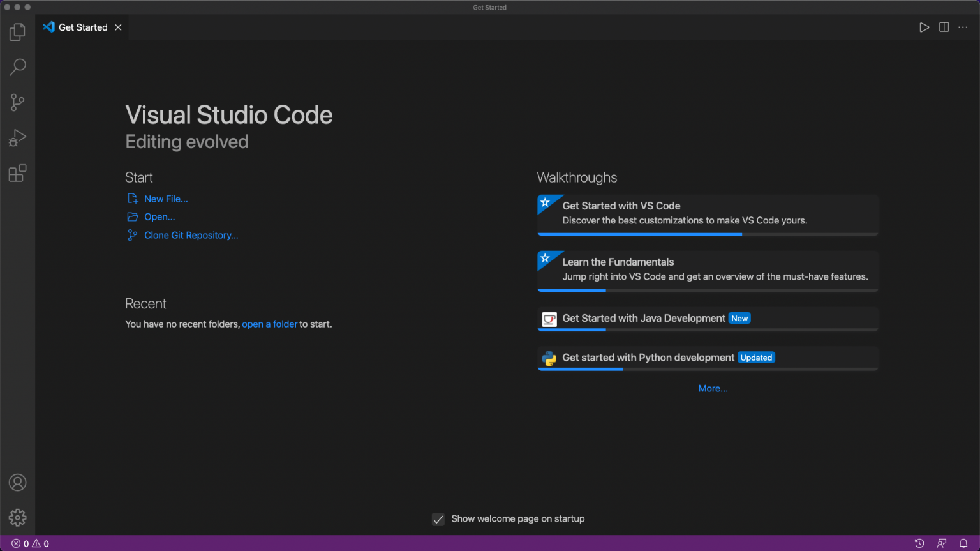Select the Get Started tab
This screenshot has width=980, height=551.
83,27
